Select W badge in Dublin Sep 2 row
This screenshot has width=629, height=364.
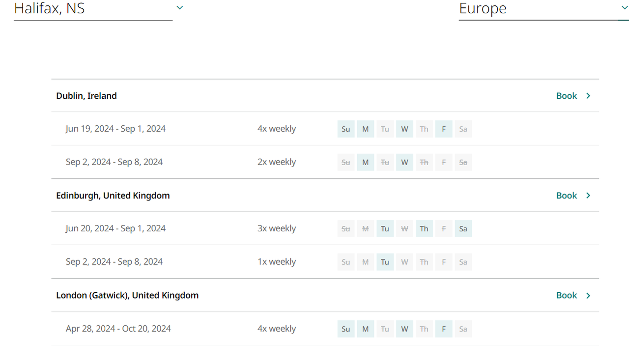coord(404,162)
